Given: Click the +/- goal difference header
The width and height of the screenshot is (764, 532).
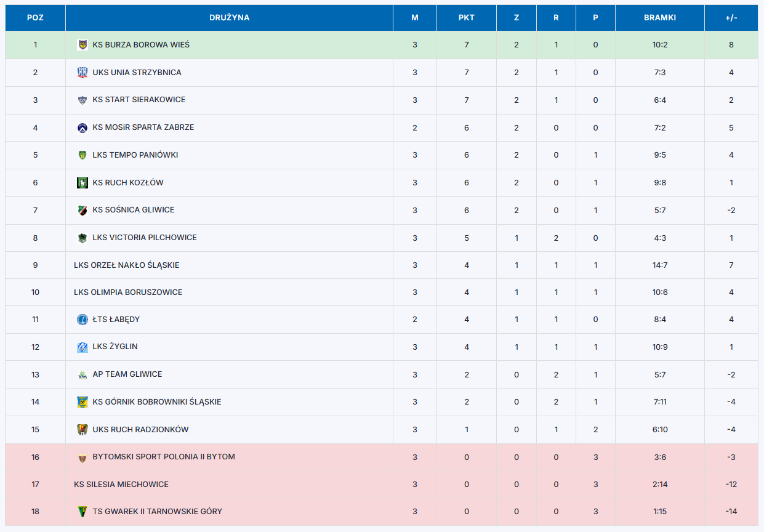Looking at the screenshot, I should click(731, 18).
